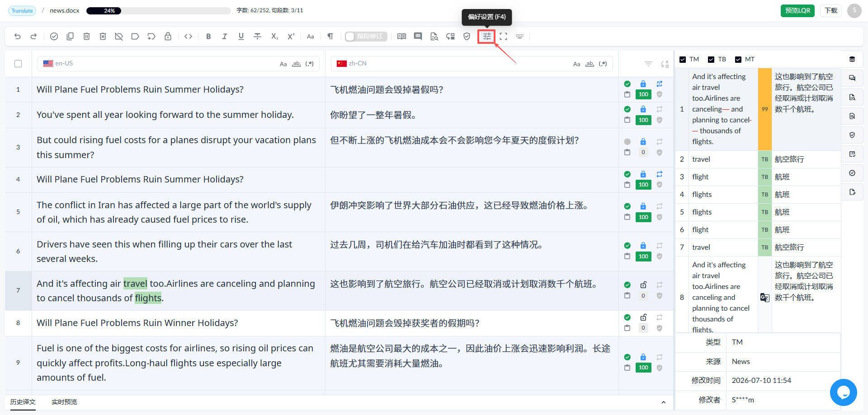Uncheck the TB checkbox

point(711,60)
